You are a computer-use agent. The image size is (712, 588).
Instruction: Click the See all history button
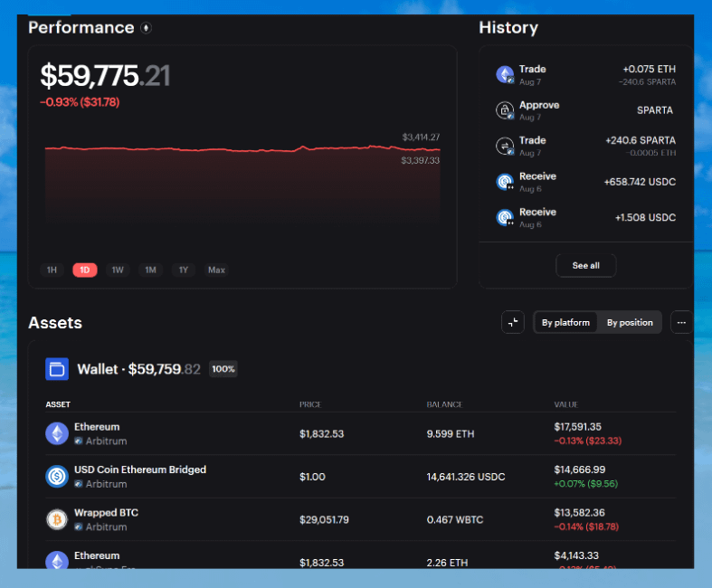(x=585, y=265)
